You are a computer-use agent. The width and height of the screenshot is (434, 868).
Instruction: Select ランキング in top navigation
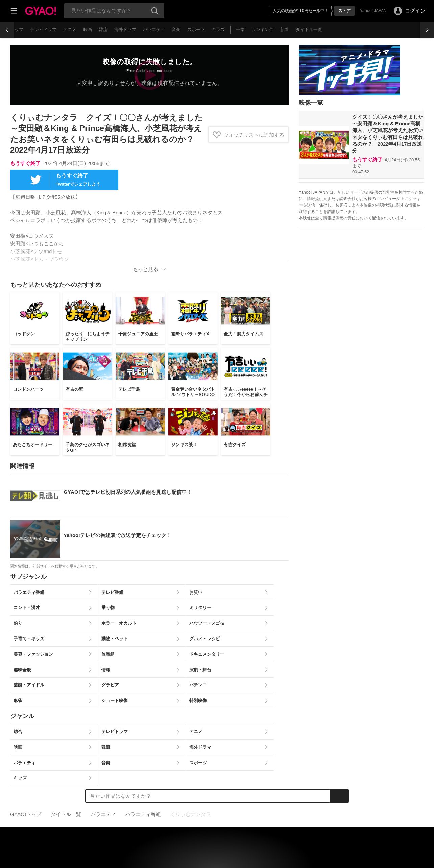[x=262, y=30]
